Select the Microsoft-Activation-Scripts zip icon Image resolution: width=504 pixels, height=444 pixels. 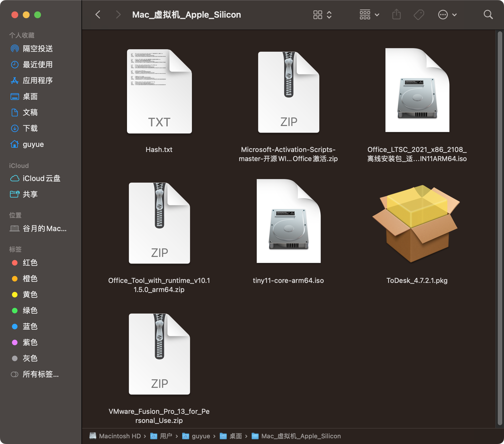(288, 92)
